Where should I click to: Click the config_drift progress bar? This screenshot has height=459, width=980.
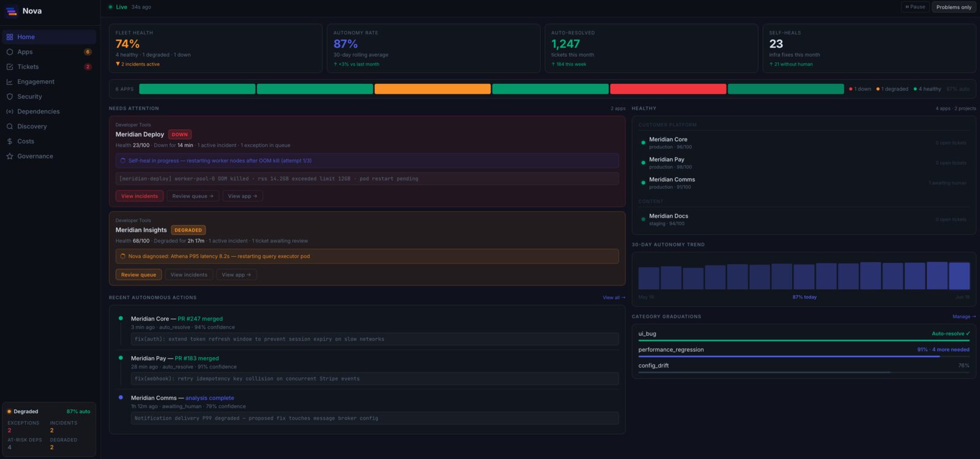coord(804,372)
